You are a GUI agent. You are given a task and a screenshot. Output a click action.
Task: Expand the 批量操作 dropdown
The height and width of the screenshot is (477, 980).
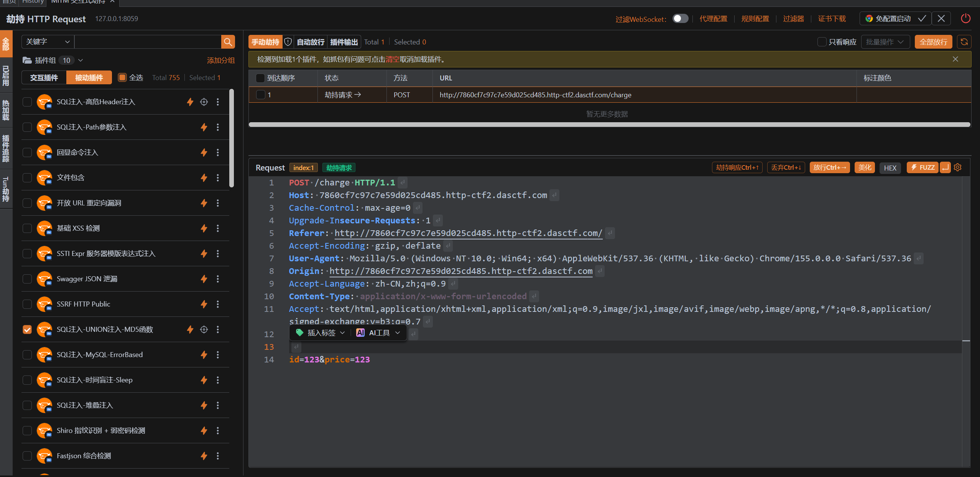tap(885, 42)
